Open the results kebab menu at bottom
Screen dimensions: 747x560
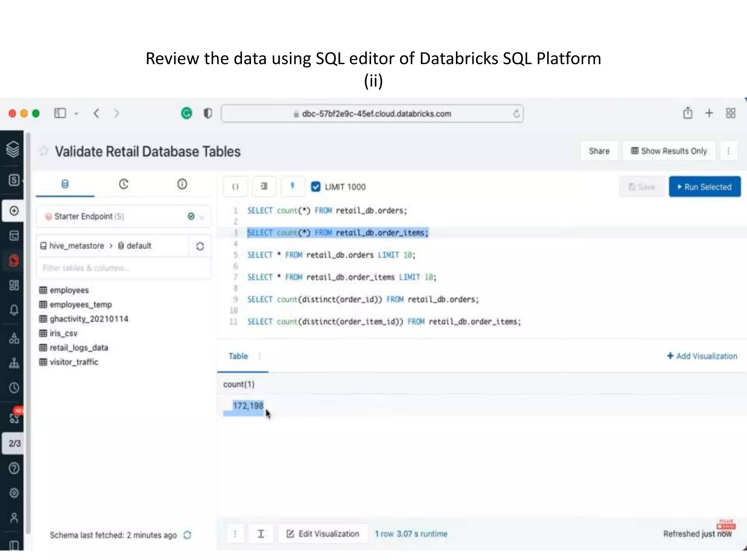click(x=235, y=534)
